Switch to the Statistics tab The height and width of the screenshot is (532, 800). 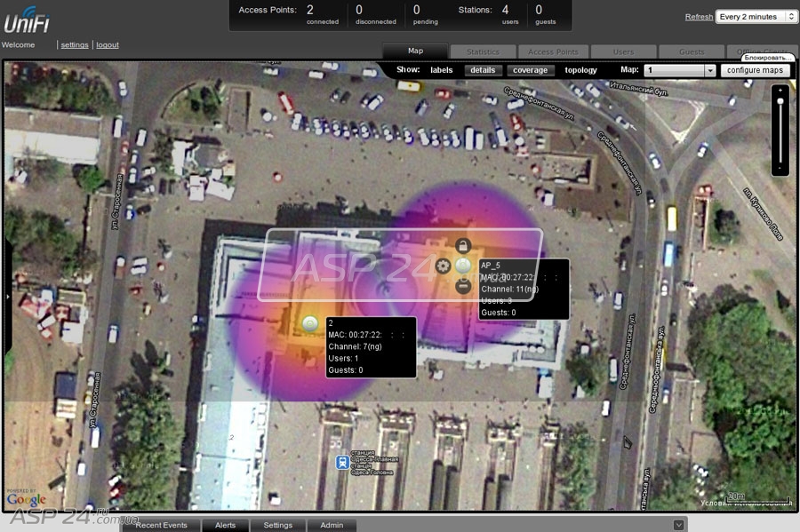(x=483, y=52)
